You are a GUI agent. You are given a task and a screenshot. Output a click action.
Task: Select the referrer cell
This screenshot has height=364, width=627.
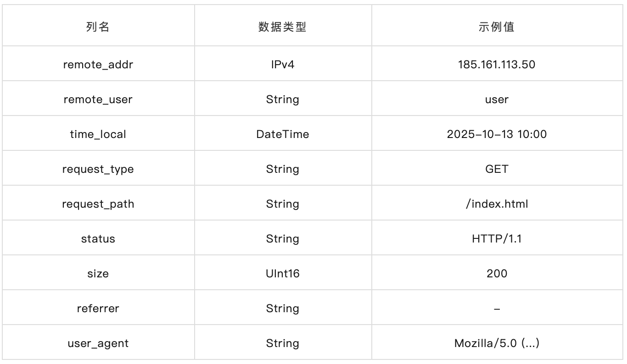98,309
